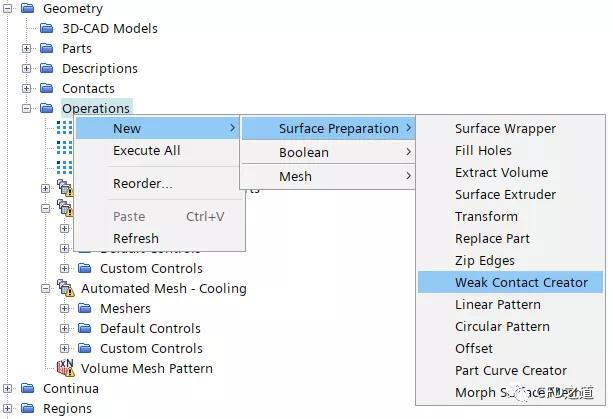Screen dimensions: 613x419
Task: Collapse the Operations tree node
Action: pyautogui.click(x=26, y=108)
